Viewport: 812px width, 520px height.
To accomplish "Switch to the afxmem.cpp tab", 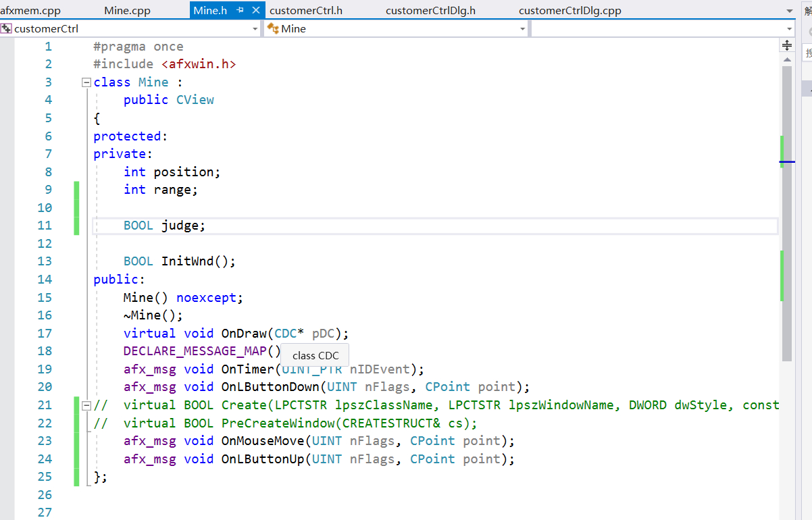I will [30, 10].
